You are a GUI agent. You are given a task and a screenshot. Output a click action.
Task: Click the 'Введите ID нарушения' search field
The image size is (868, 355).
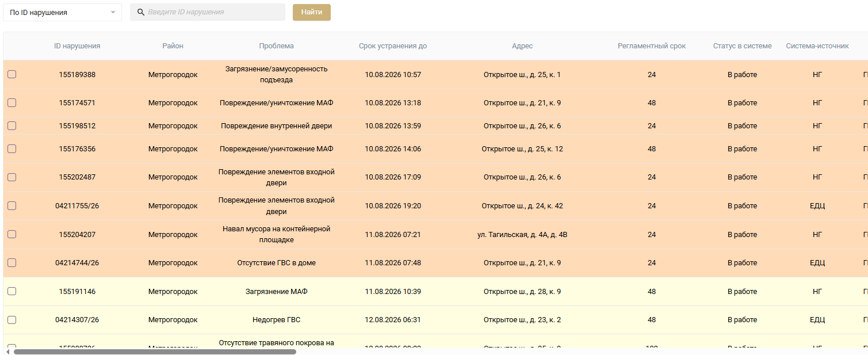click(208, 12)
